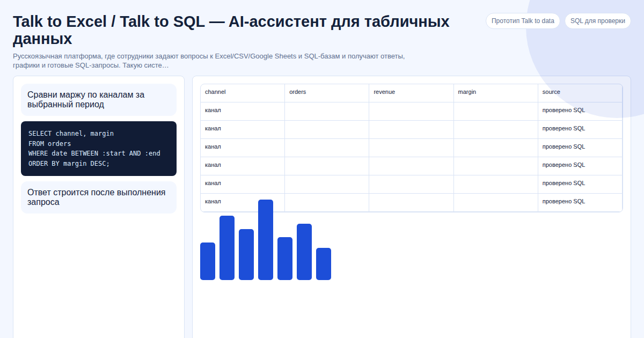
Task: Click the "FROM orders" line in SQL block
Action: (x=49, y=144)
